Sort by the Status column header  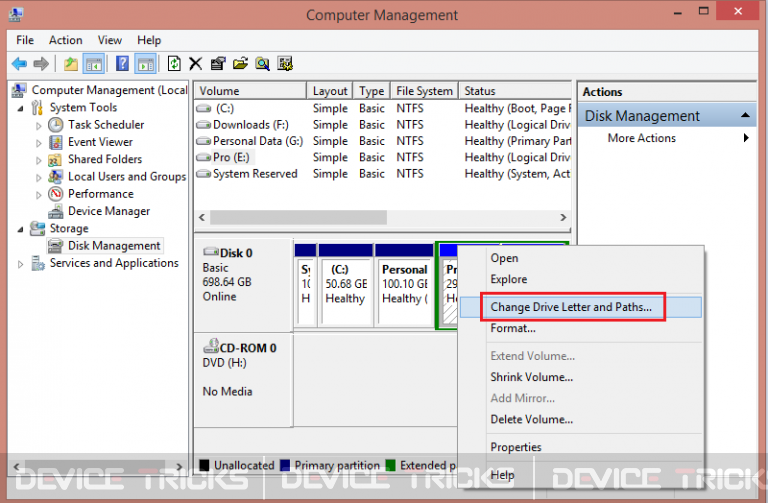515,91
